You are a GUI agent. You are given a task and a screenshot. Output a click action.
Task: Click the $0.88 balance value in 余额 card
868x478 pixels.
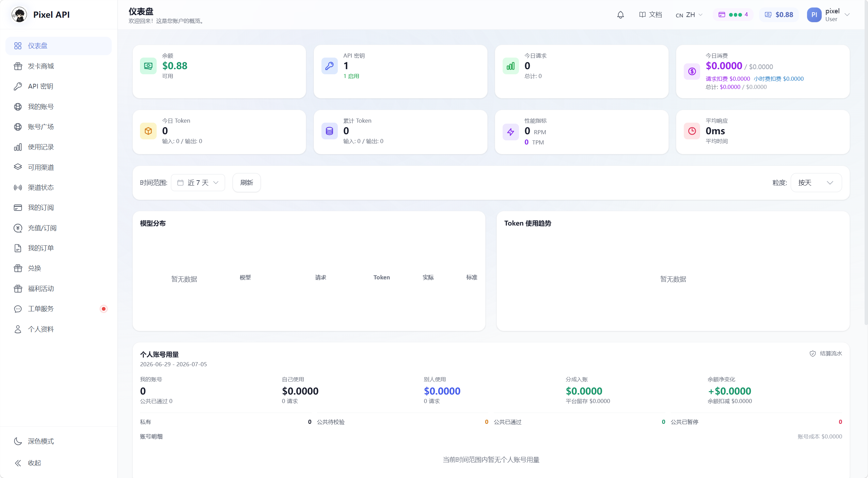(x=175, y=66)
